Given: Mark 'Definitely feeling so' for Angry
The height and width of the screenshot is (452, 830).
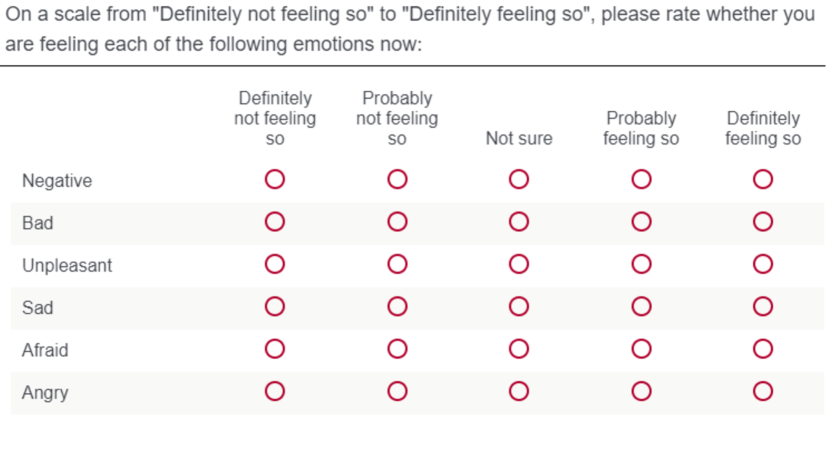Looking at the screenshot, I should [763, 392].
